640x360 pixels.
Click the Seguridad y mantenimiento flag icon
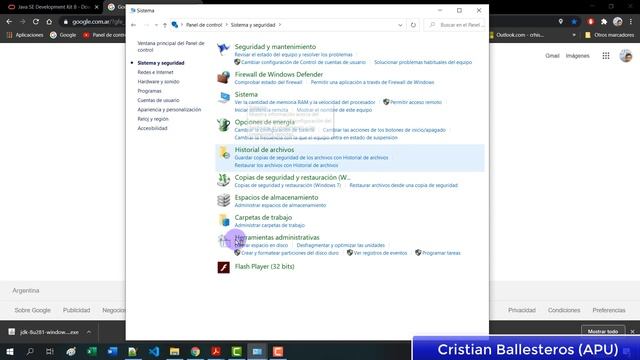(223, 49)
